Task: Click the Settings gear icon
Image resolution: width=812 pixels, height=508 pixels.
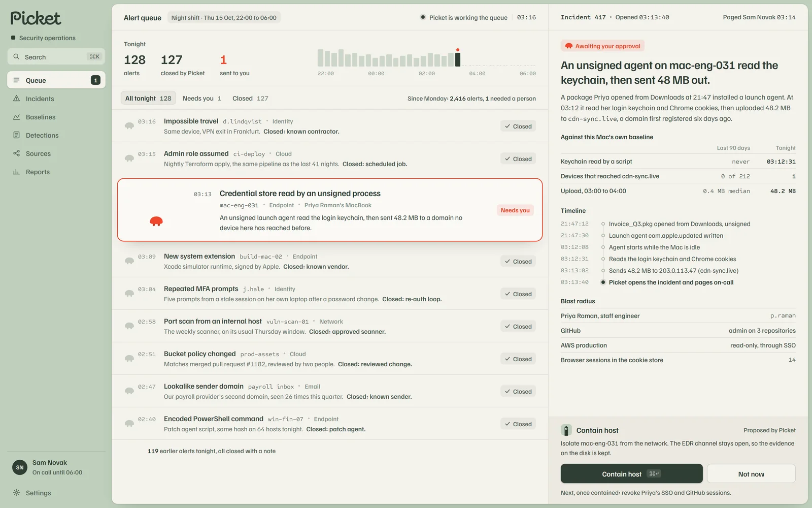Action: coord(16,493)
